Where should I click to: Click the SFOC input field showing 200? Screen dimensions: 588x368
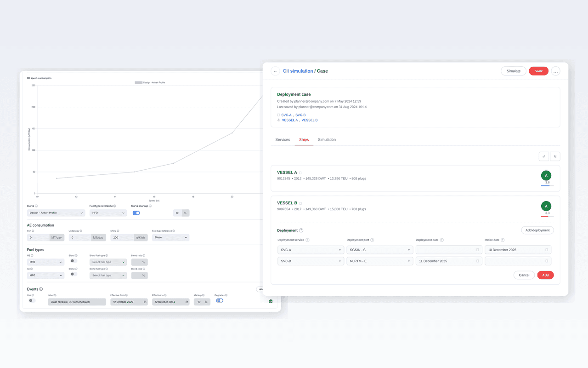point(122,238)
